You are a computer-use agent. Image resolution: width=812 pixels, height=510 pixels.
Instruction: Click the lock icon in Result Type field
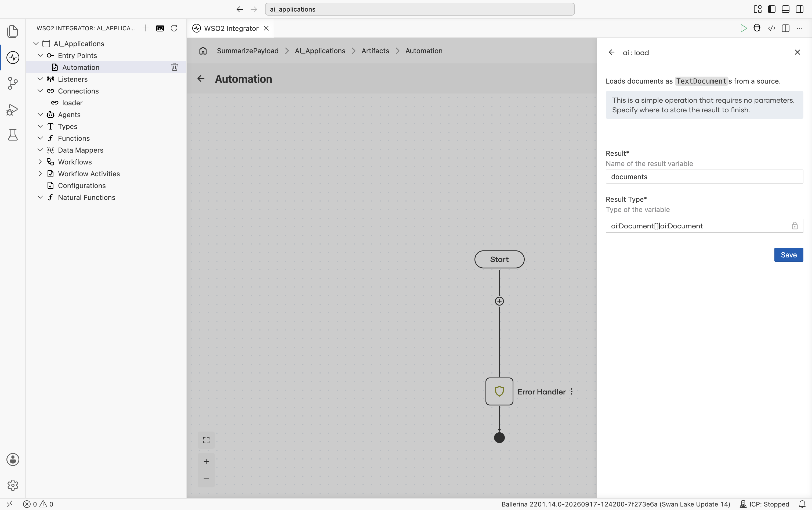point(795,226)
